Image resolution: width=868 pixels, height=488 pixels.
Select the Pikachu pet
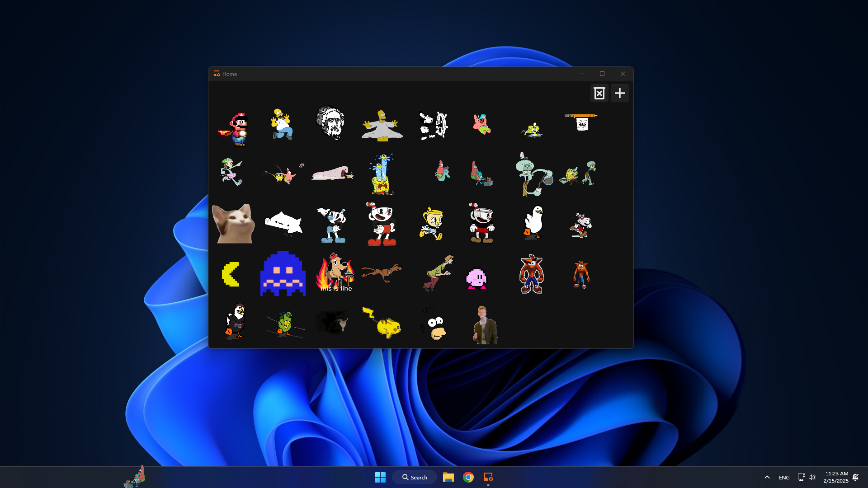(382, 323)
